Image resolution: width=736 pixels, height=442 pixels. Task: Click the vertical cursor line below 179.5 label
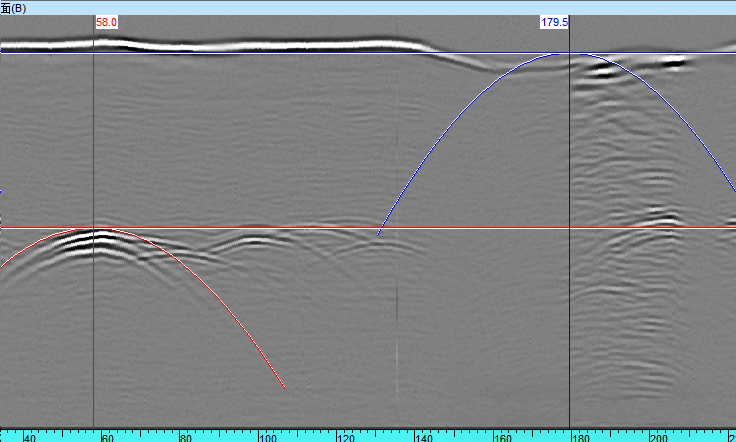[569, 300]
